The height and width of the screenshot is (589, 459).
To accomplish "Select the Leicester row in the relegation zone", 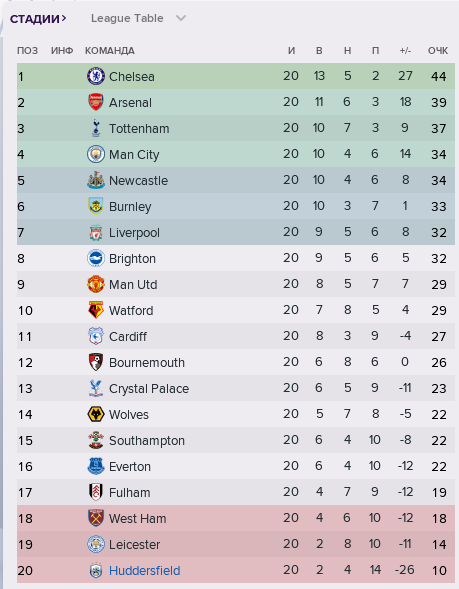I will point(236,544).
